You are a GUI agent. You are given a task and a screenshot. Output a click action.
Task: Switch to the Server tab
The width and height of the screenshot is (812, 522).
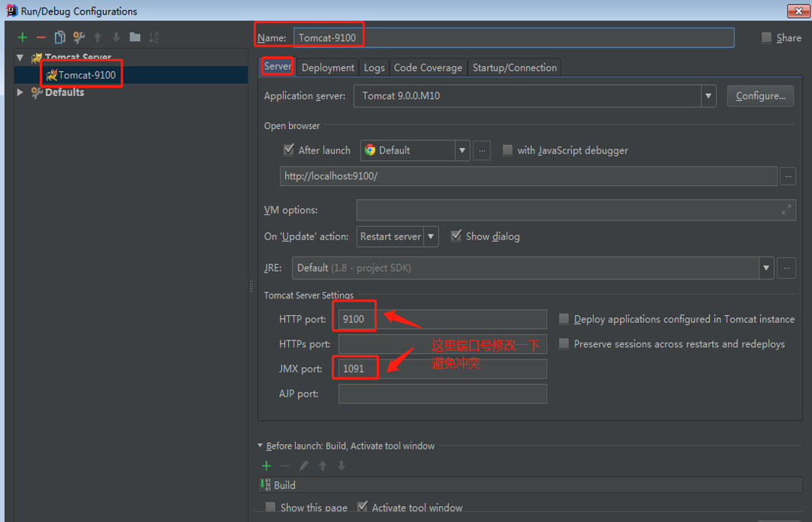[x=278, y=66]
